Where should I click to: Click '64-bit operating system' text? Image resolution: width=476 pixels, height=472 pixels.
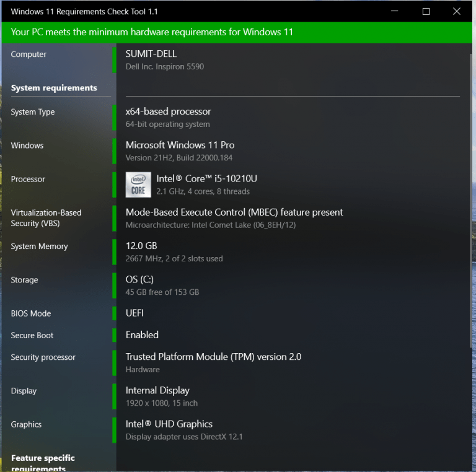coord(167,125)
